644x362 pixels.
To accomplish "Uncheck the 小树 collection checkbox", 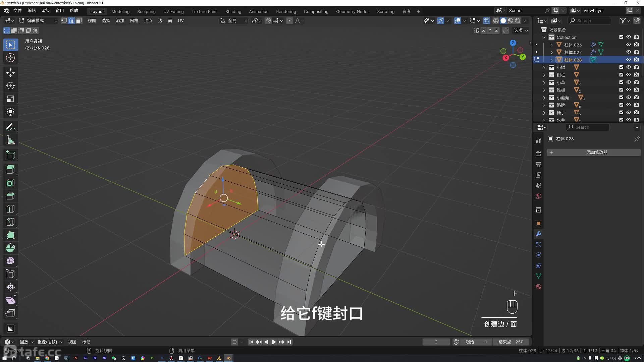I will click(621, 67).
